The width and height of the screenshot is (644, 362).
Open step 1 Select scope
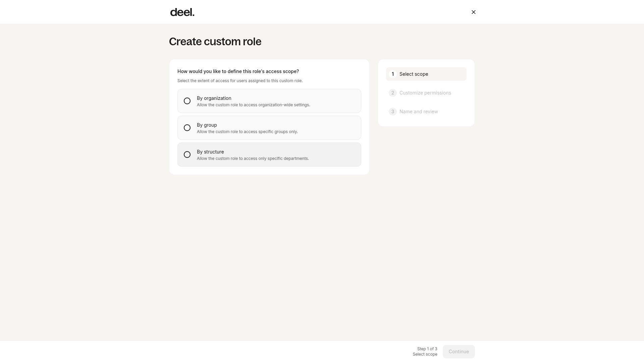click(x=426, y=74)
